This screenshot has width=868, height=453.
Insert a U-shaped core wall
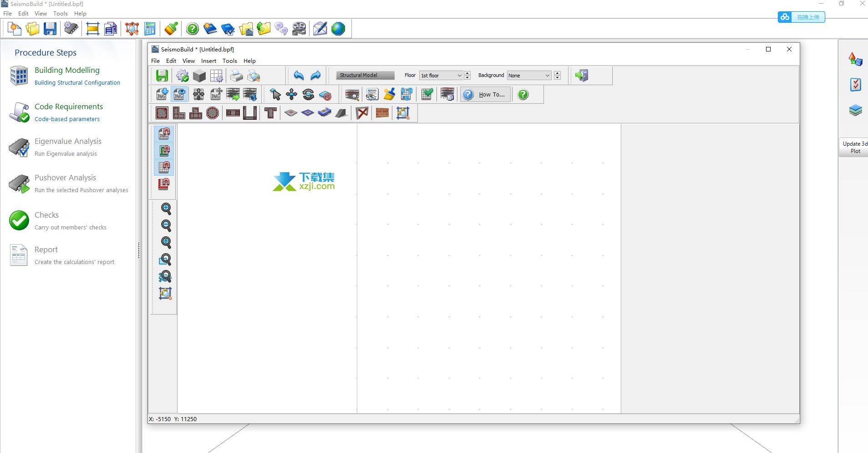click(250, 113)
